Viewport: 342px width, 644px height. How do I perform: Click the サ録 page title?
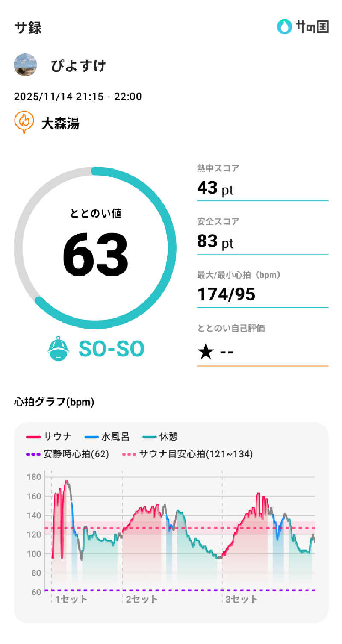click(28, 27)
